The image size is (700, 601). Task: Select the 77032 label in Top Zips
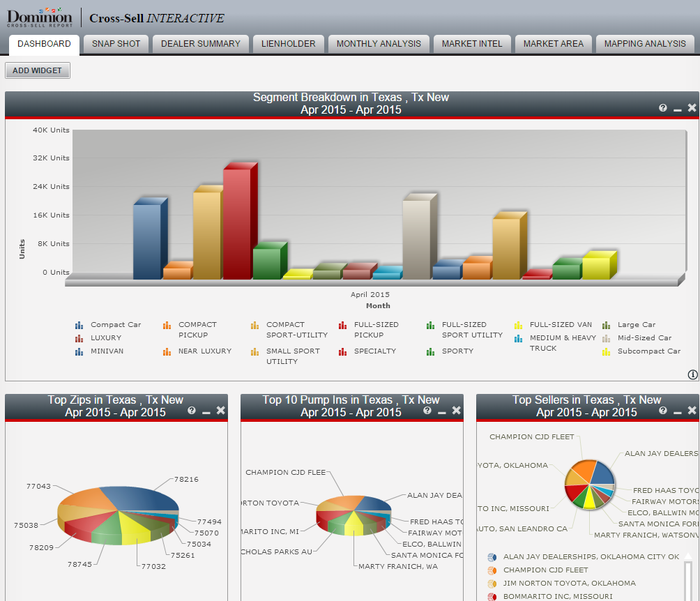coord(153,567)
